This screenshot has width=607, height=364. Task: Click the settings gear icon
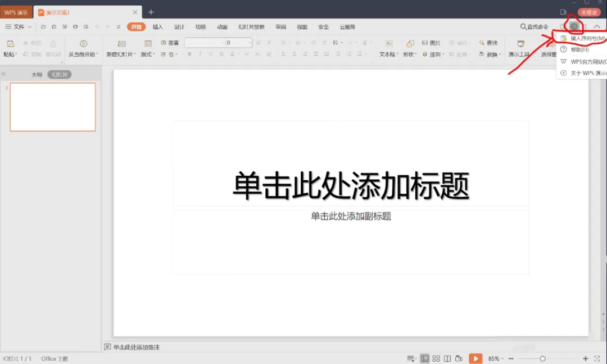574,27
